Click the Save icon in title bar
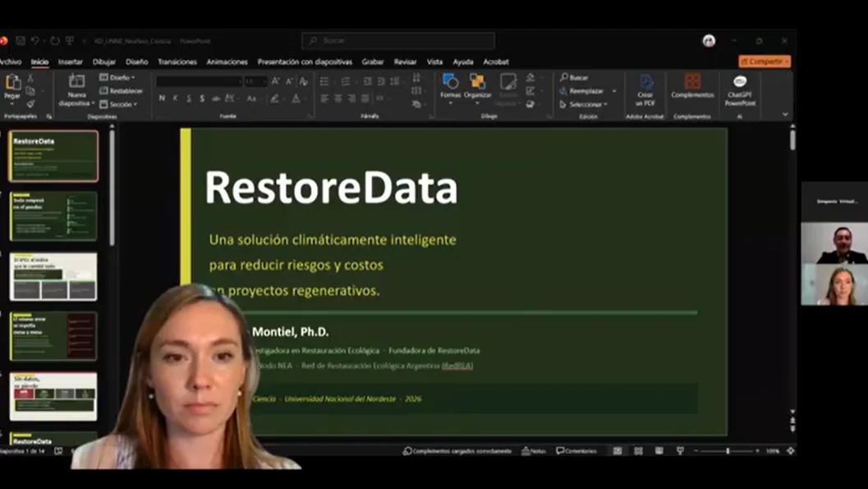Viewport: 868px width, 489px height. click(21, 41)
